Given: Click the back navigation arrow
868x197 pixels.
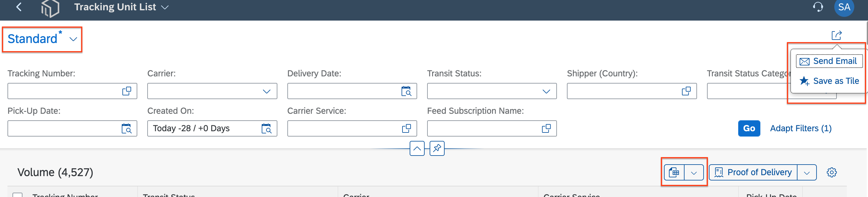Looking at the screenshot, I should coord(19,7).
